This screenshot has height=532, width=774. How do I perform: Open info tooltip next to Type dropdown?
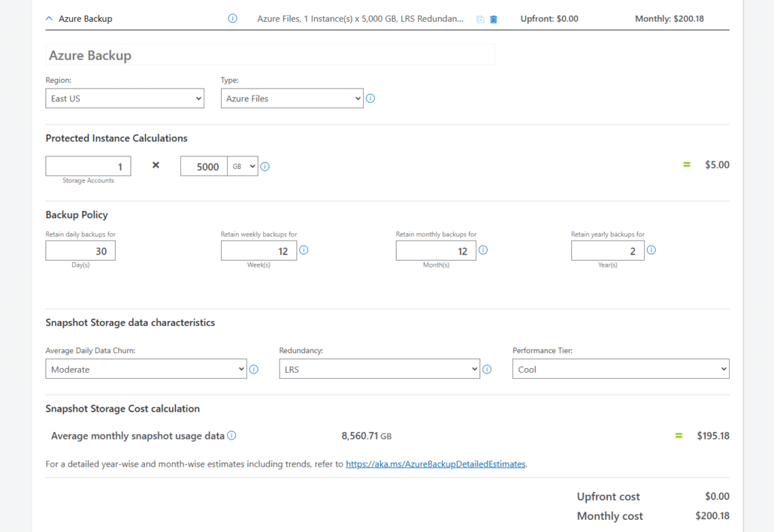pyautogui.click(x=370, y=98)
